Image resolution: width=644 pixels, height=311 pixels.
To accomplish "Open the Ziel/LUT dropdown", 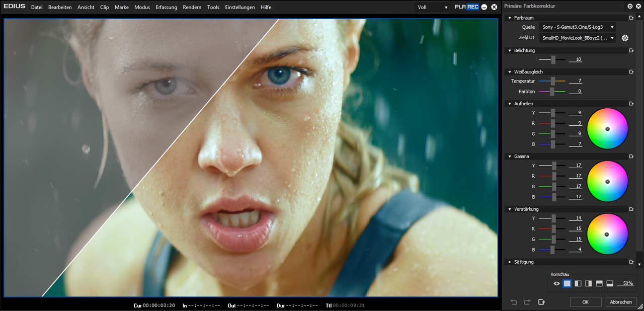I will 577,38.
